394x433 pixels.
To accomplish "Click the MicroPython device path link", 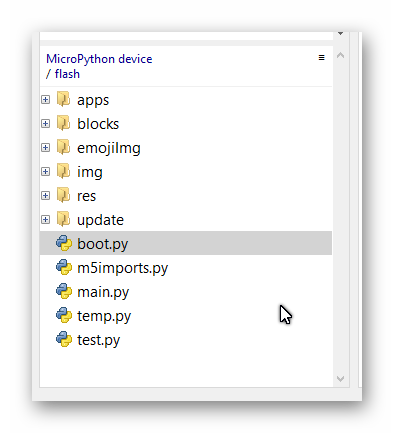I will click(x=99, y=59).
